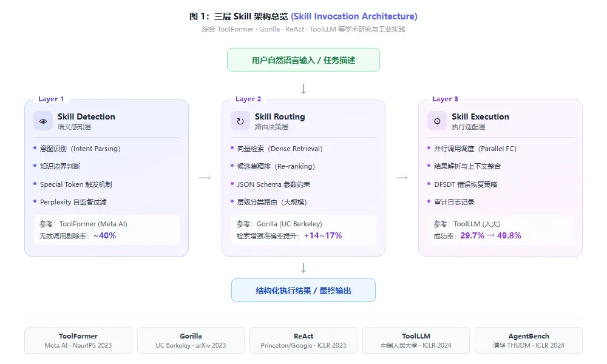Open the ToolFormer reference card
The height and width of the screenshot is (364, 607).
78,340
